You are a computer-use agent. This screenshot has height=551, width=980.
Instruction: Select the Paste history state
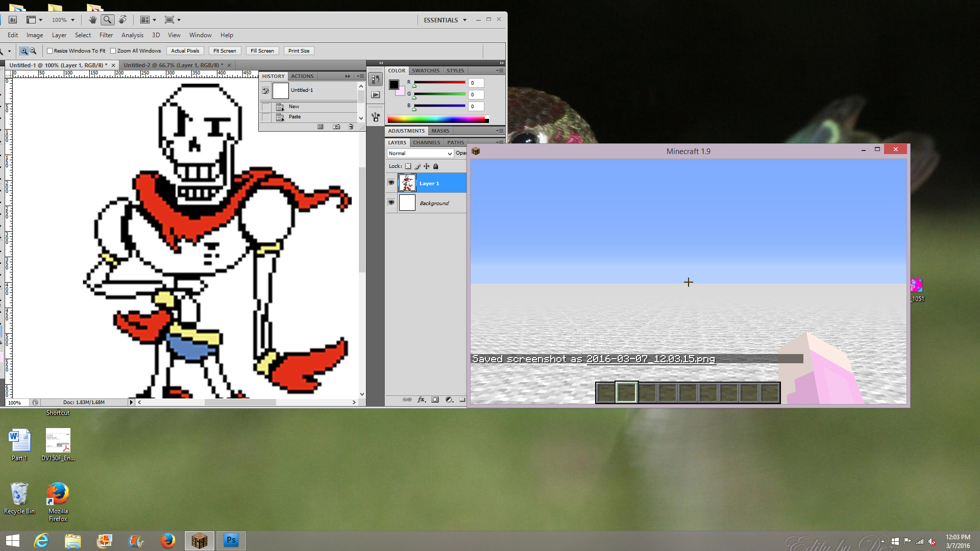[308, 117]
